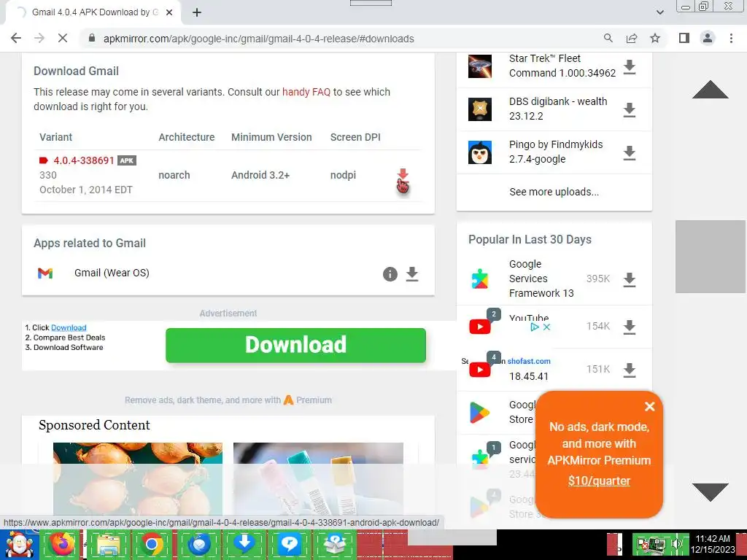The image size is (747, 560).
Task: Open DBS digibank - wealth 23.12.2
Action: coord(558,109)
